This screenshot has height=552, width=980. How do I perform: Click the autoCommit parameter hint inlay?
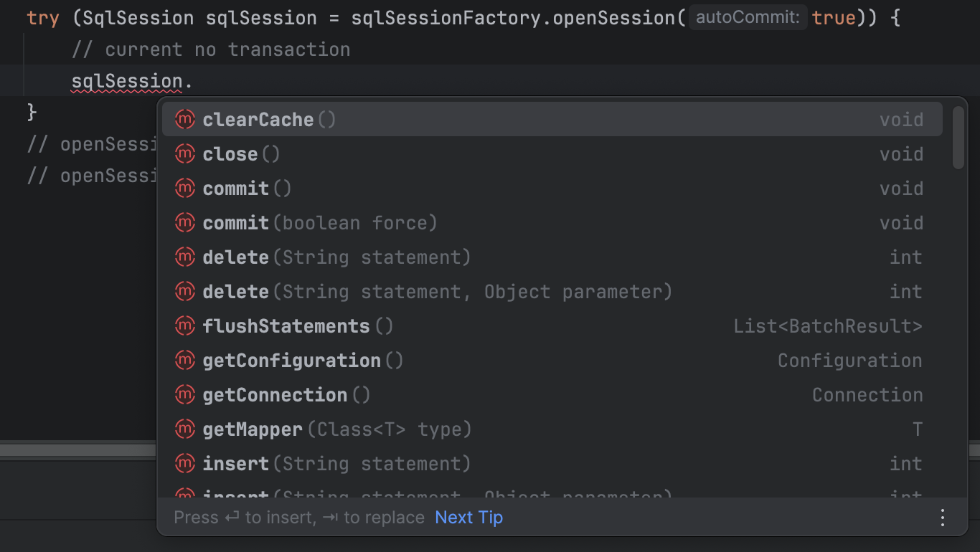coord(748,17)
